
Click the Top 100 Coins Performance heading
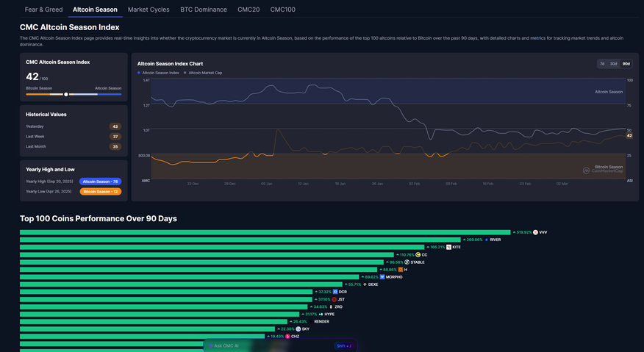point(99,218)
